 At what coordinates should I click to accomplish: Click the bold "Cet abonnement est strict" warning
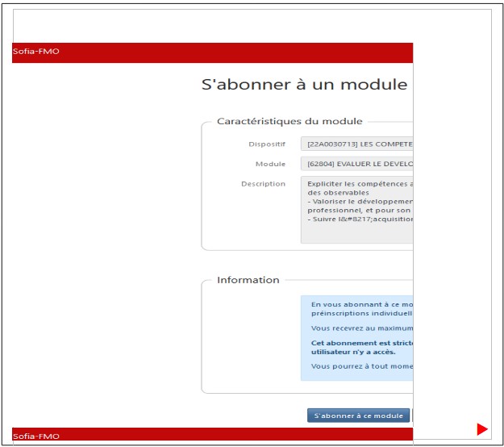[x=361, y=342]
